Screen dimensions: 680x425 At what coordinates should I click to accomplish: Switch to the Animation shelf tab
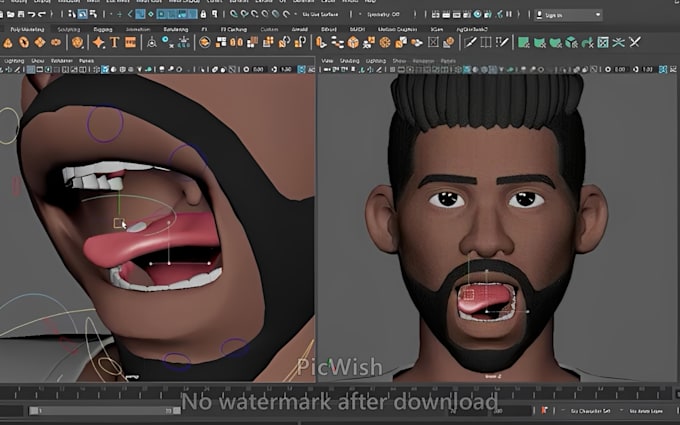click(137, 29)
